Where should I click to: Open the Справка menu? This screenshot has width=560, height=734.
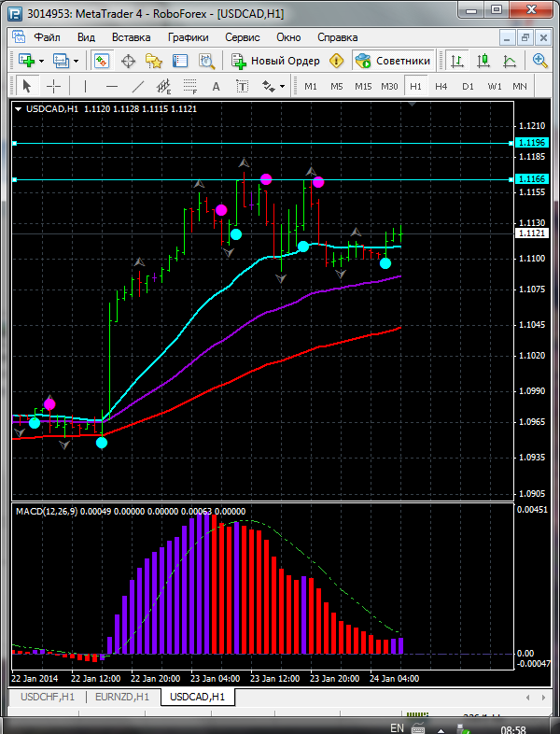337,37
